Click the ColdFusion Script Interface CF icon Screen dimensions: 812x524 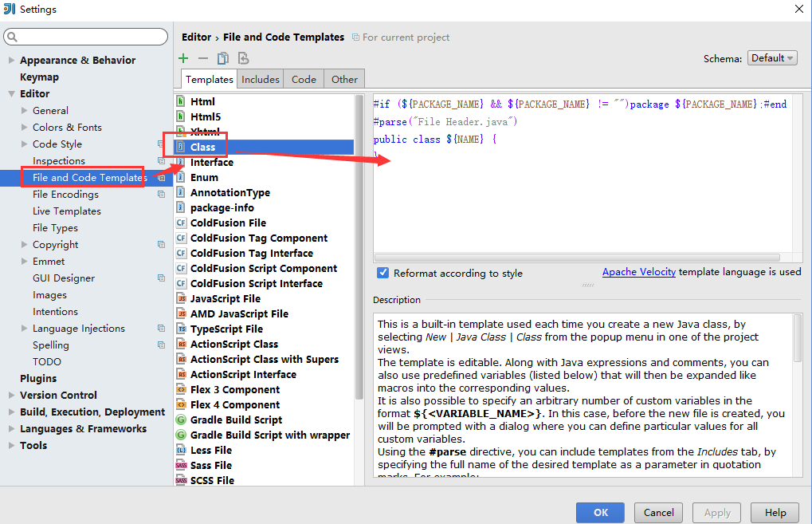click(x=181, y=283)
